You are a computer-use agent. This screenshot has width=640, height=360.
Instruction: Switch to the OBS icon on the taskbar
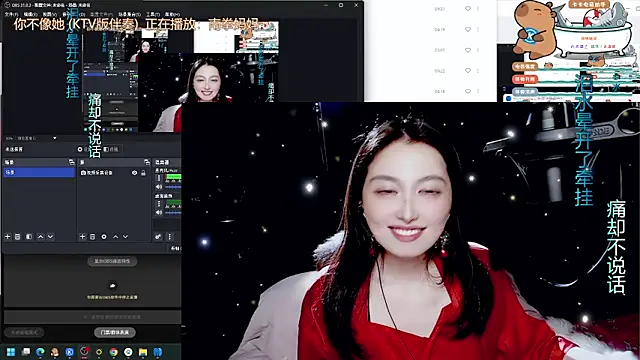click(84, 351)
